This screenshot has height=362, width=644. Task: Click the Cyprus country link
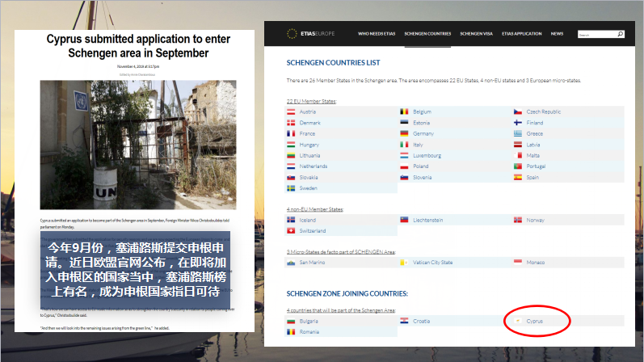[x=535, y=321]
